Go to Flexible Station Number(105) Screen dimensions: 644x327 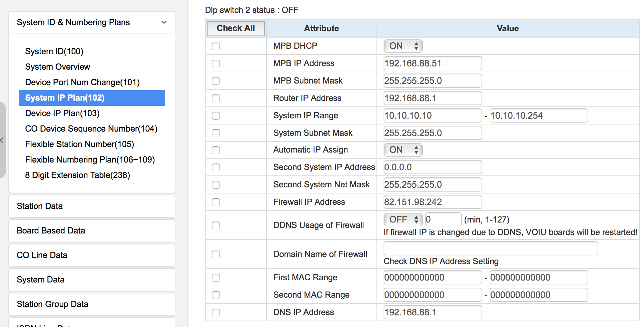[x=80, y=144]
